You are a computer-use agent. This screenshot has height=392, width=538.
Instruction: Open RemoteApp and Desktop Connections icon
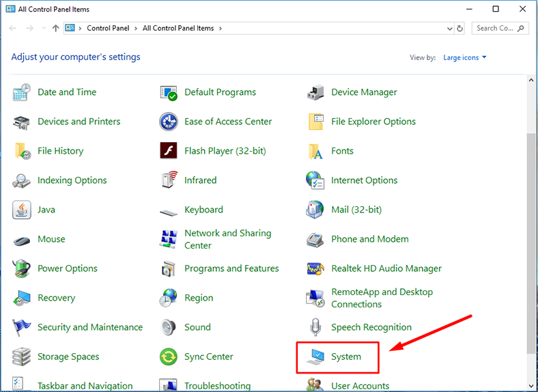pyautogui.click(x=315, y=298)
